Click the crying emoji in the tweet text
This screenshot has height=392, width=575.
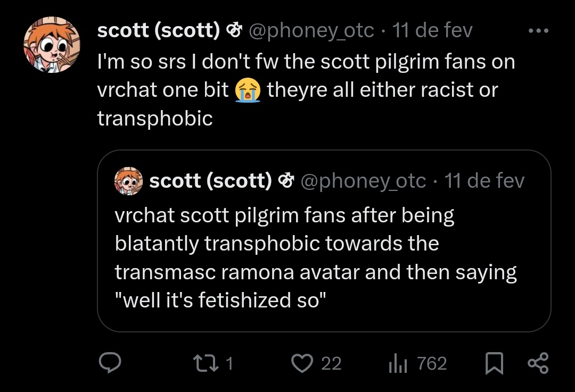tap(248, 90)
